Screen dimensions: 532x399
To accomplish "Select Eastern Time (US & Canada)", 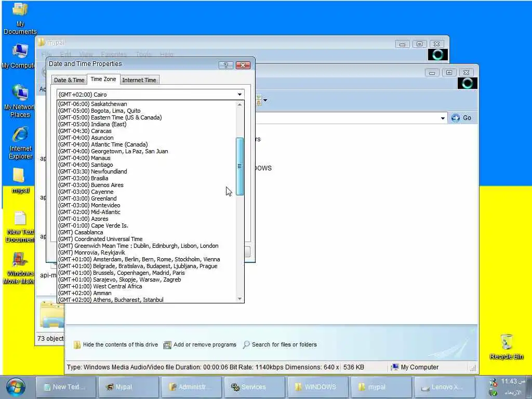I will 147,118.
